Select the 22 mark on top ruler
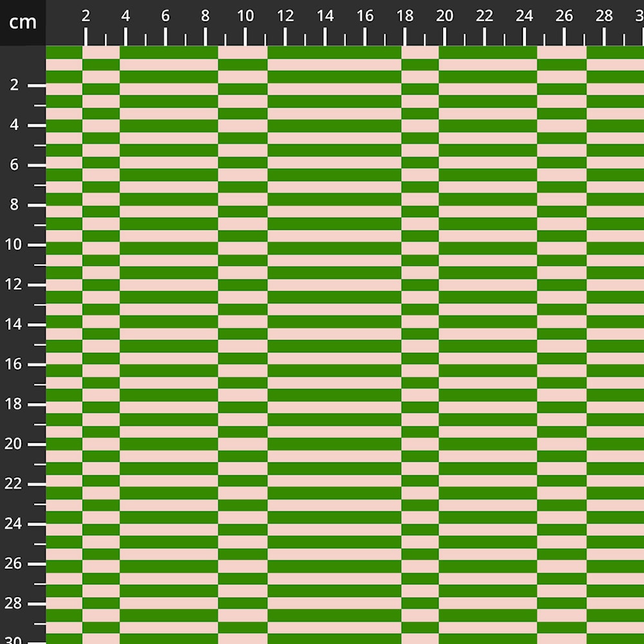 click(485, 17)
